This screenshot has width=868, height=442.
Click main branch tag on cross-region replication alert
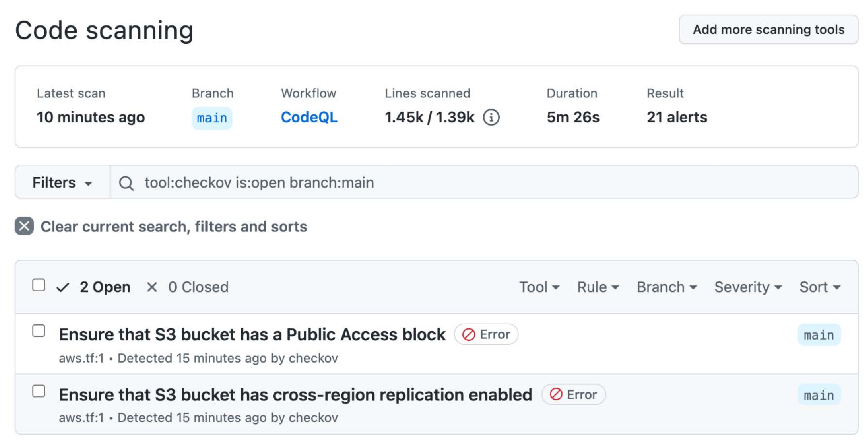(819, 395)
